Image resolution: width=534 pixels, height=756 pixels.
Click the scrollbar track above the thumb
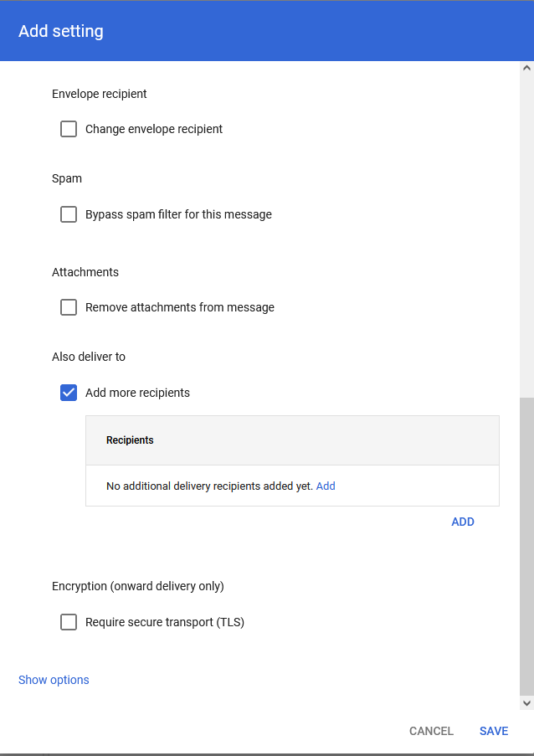click(x=526, y=234)
